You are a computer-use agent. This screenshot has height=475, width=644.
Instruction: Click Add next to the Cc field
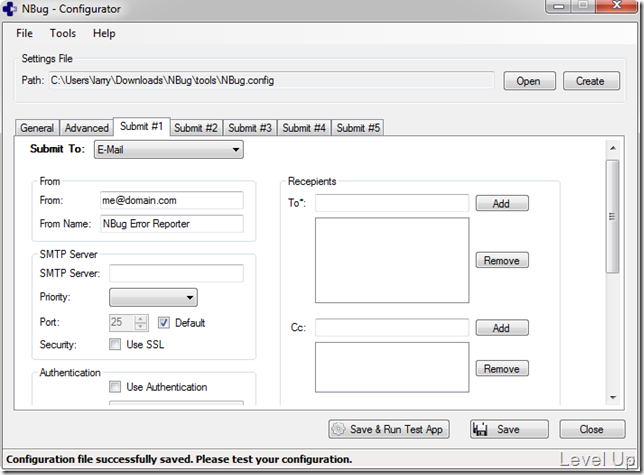pos(502,328)
